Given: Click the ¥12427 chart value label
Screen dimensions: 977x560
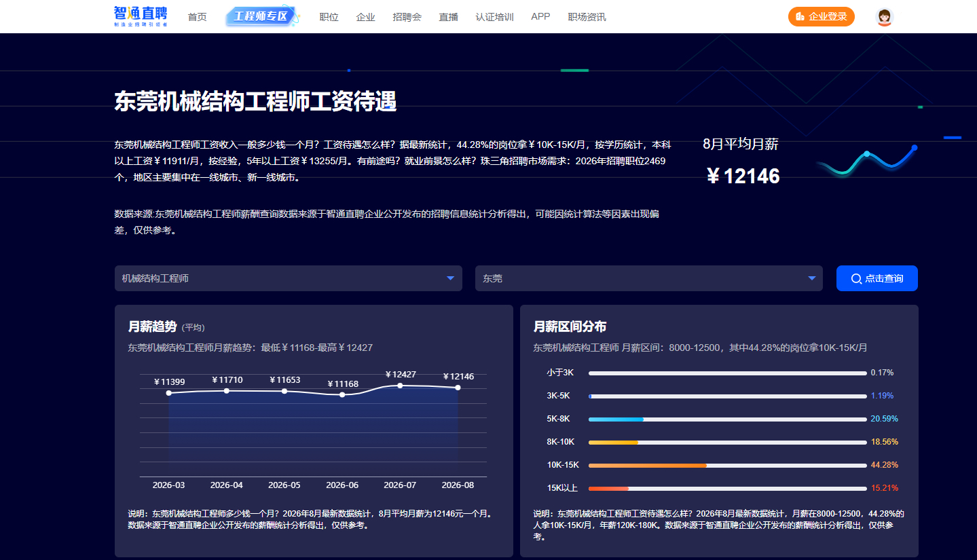Looking at the screenshot, I should 401,375.
